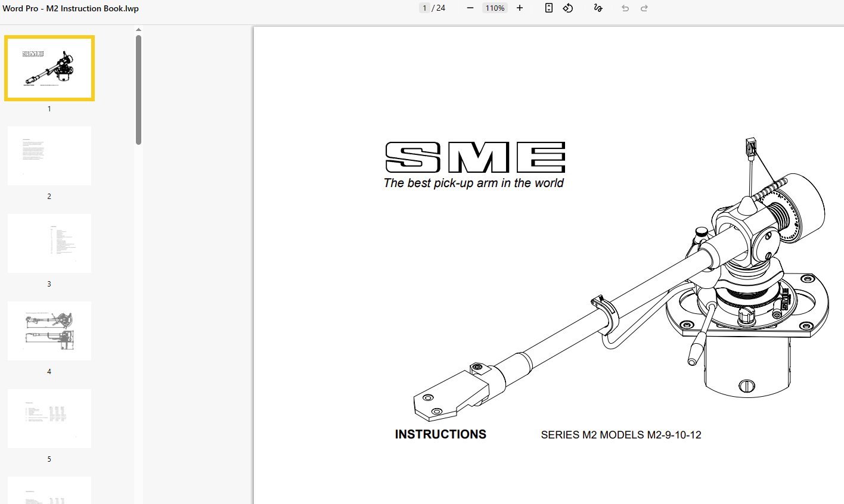Open page 2 thumbnail

point(49,155)
